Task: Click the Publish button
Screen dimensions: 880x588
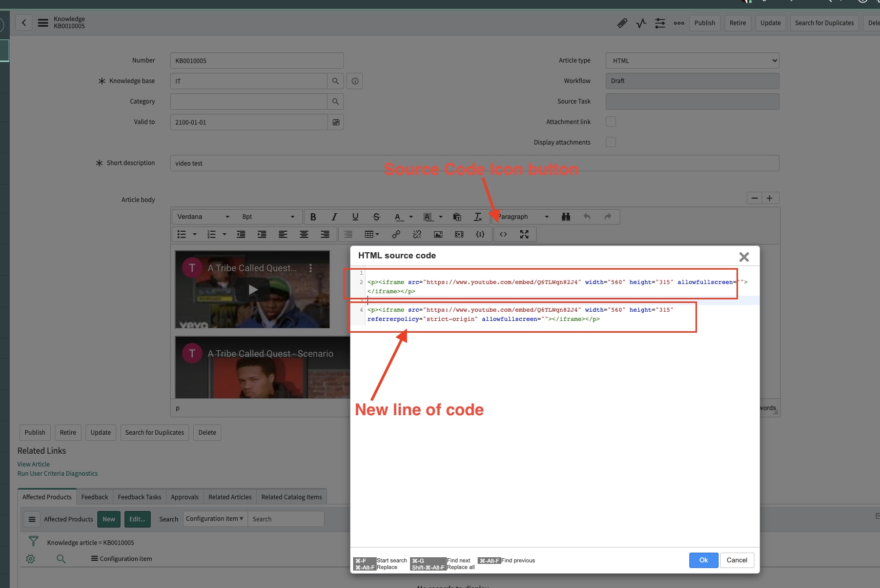Action: (x=34, y=432)
